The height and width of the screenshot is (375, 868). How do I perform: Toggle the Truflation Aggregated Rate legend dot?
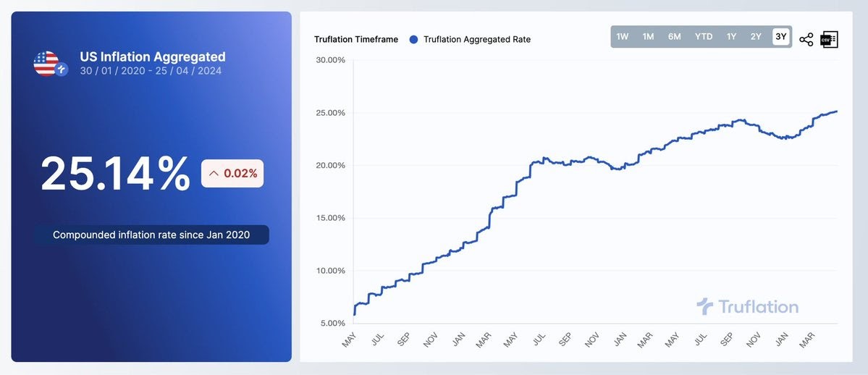(413, 39)
